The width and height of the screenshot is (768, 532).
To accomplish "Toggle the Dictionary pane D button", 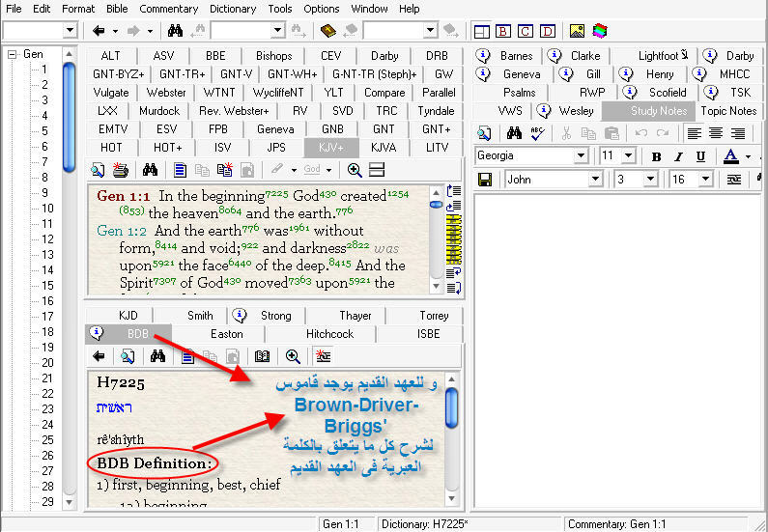I will point(548,31).
